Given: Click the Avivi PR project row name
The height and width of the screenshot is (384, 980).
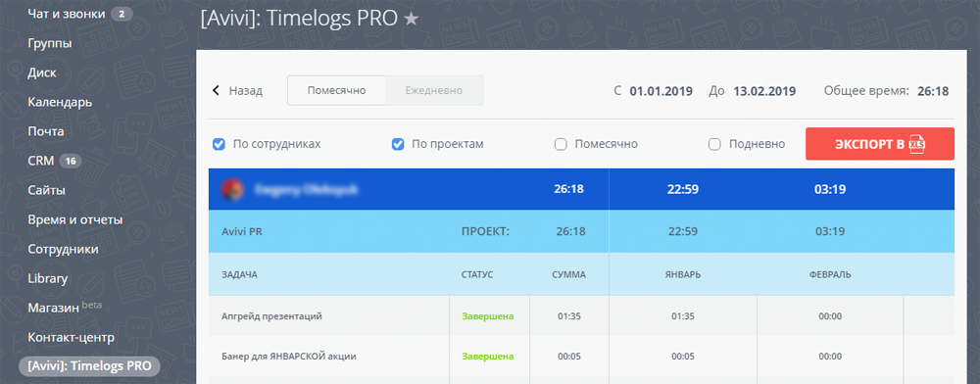Looking at the screenshot, I should (x=242, y=231).
